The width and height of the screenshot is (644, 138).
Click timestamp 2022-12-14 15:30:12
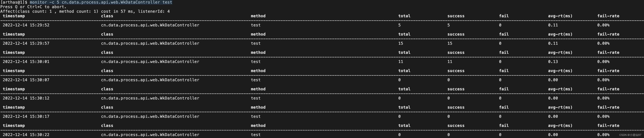[x=26, y=98]
